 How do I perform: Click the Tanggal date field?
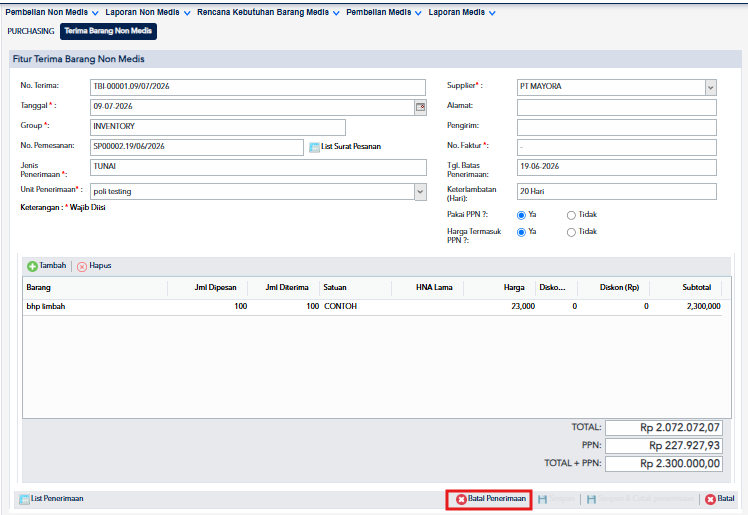pyautogui.click(x=252, y=107)
